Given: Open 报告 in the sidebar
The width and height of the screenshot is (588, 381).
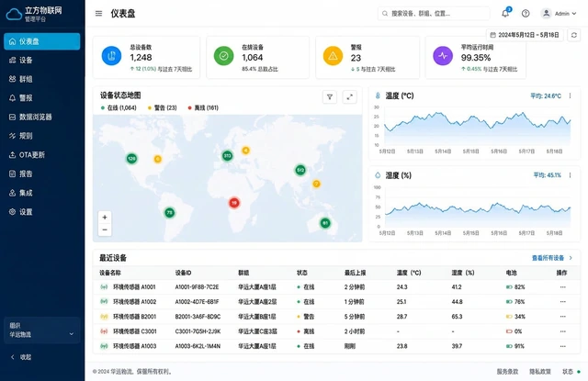Looking at the screenshot, I should [x=42, y=174].
